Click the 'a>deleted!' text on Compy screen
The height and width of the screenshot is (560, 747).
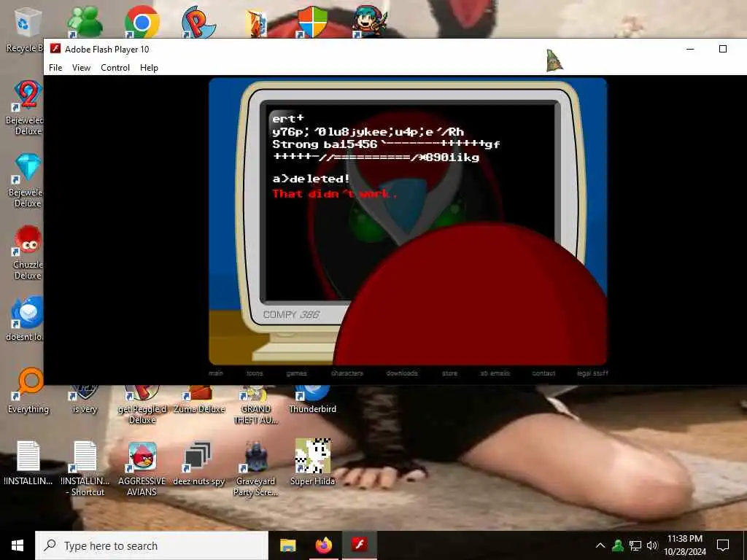[311, 179]
